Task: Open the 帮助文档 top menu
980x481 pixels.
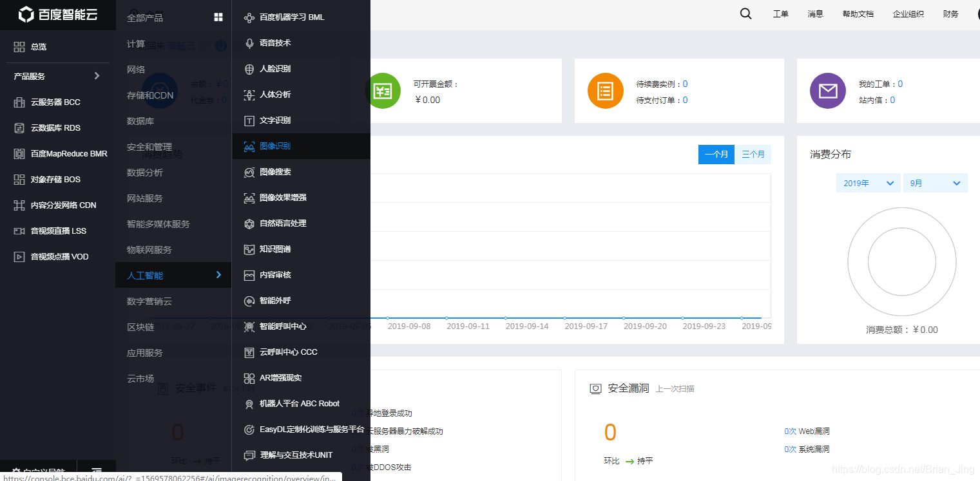Action: click(858, 14)
